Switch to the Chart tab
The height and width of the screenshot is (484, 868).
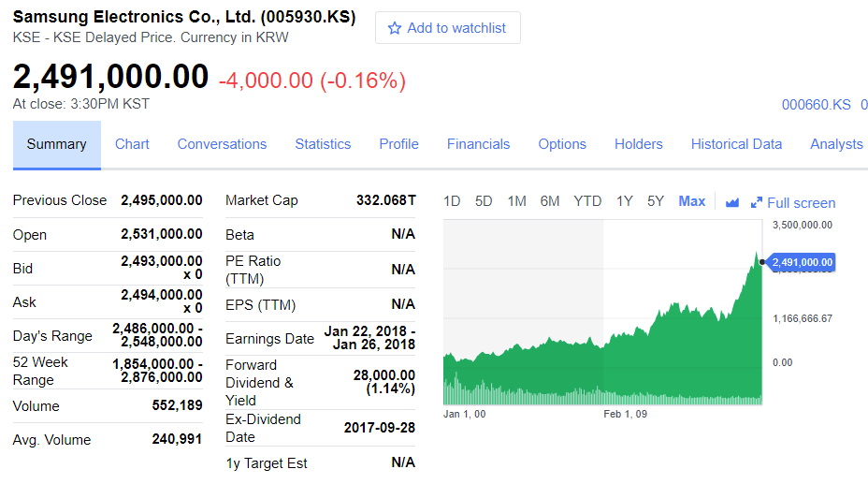[132, 144]
